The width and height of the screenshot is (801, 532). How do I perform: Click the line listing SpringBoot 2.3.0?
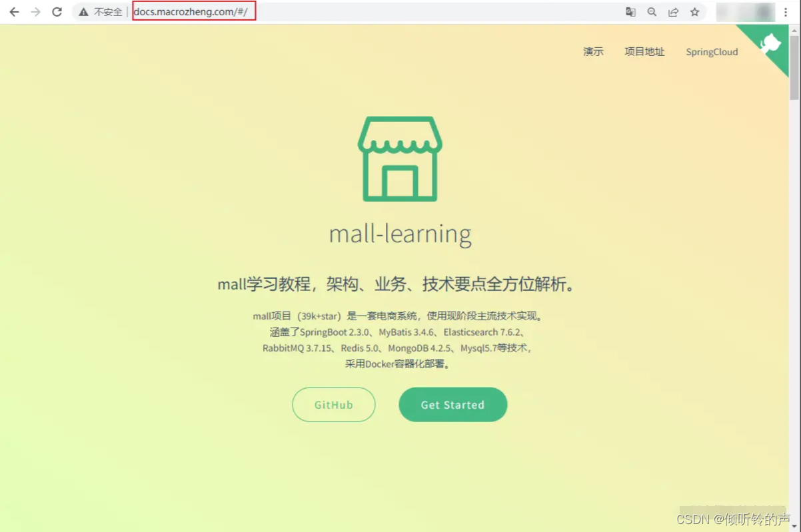[399, 332]
